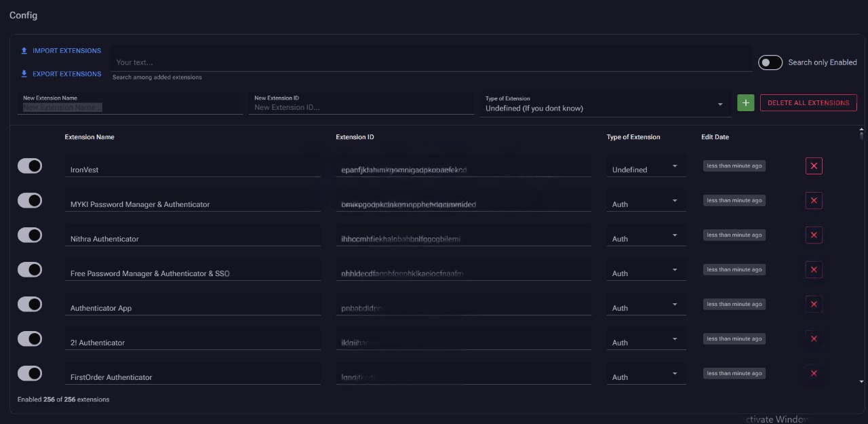Click IMPORT EXTENSIONS link text
The image size is (868, 424).
66,51
